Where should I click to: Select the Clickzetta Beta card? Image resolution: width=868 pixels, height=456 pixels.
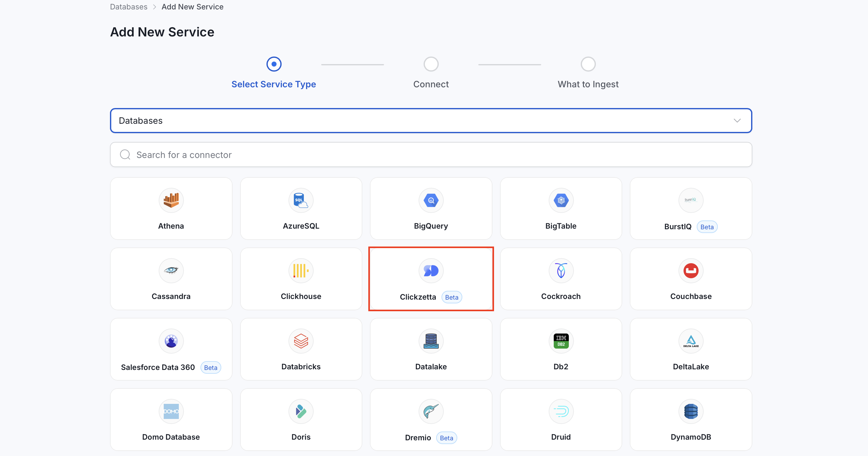pos(431,279)
